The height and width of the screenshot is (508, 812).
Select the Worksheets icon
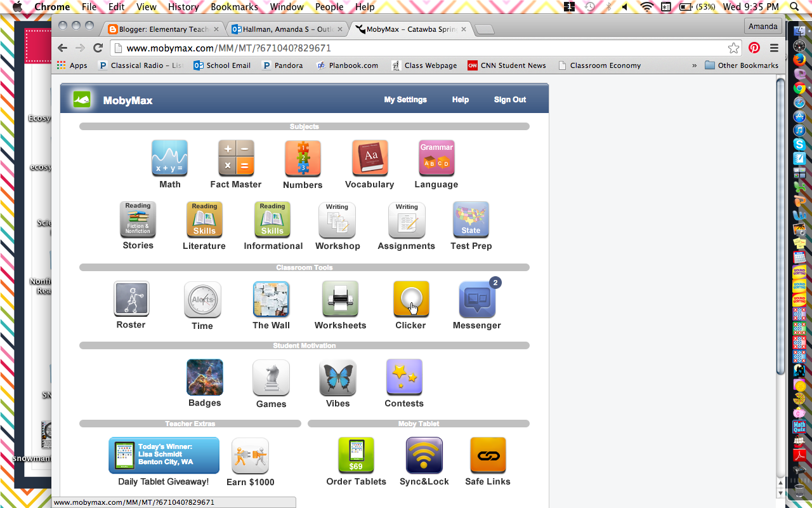(340, 298)
